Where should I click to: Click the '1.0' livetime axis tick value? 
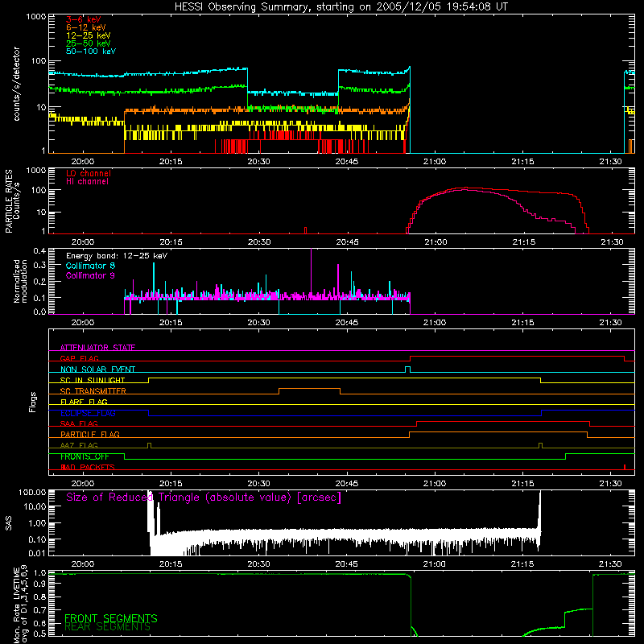click(39, 572)
